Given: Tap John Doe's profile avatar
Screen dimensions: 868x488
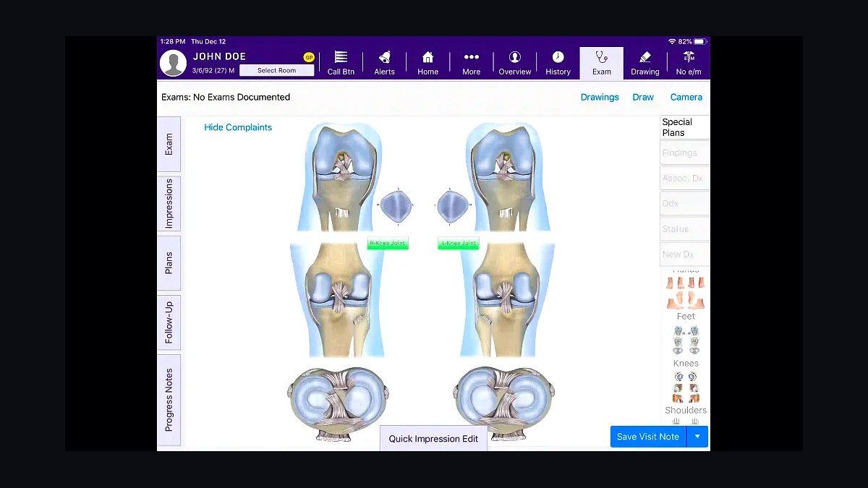Looking at the screenshot, I should tap(173, 63).
